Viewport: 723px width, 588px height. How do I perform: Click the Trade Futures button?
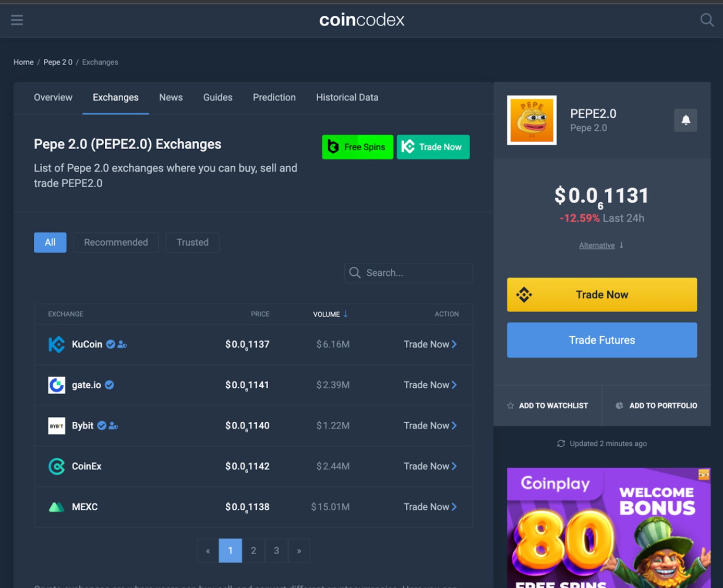pos(602,340)
